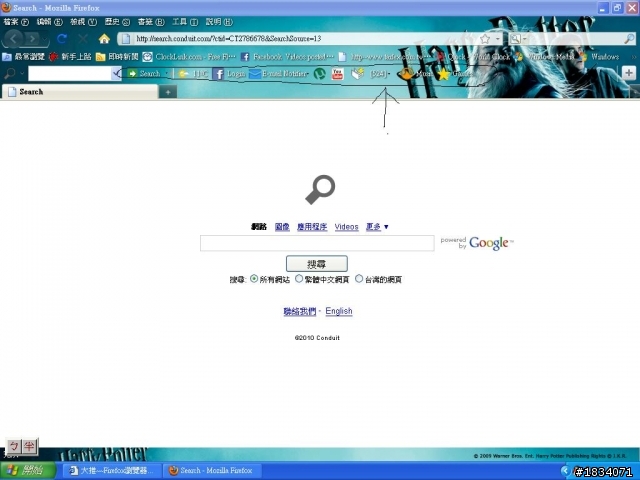This screenshot has width=640, height=480.
Task: Focus the main page search text field
Action: click(317, 243)
